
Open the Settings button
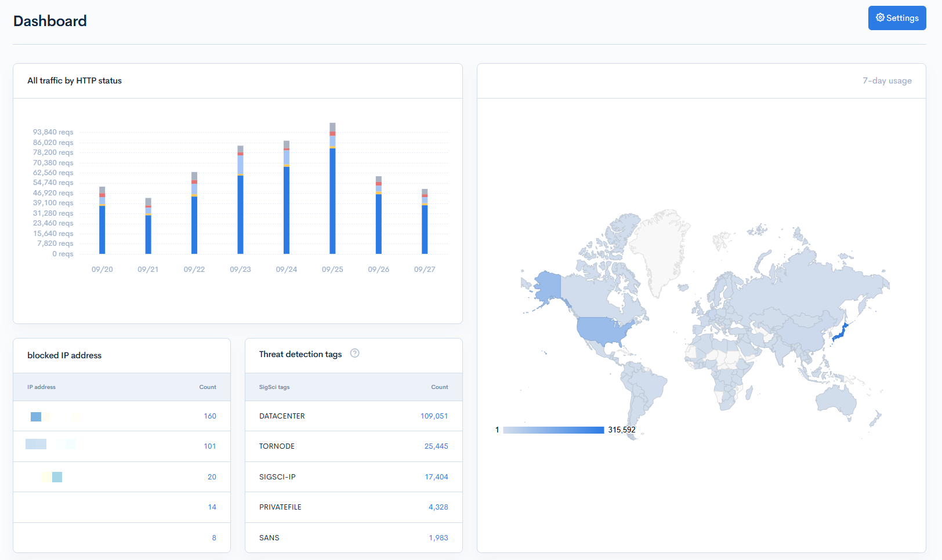[897, 18]
